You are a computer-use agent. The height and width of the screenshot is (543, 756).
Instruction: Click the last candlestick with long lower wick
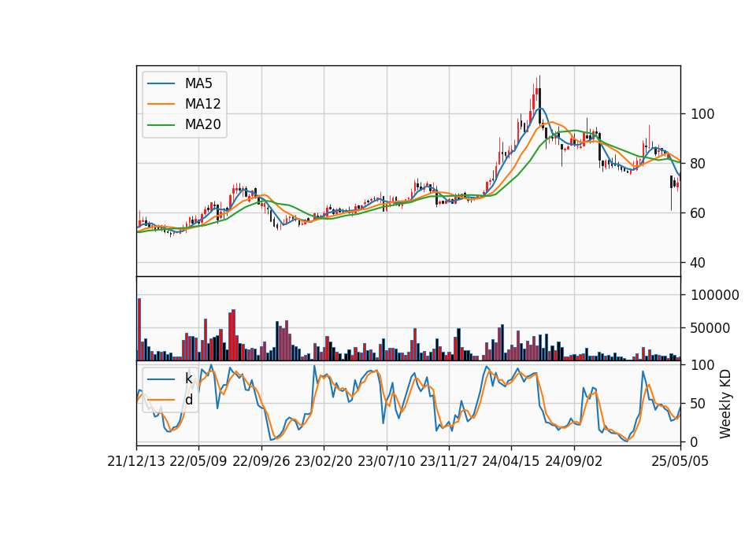click(671, 193)
